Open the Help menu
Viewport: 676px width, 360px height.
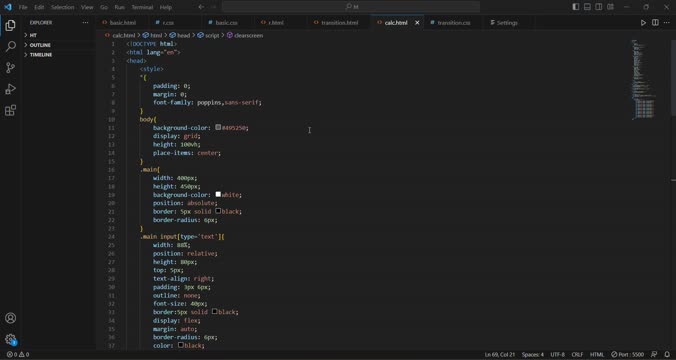click(166, 7)
